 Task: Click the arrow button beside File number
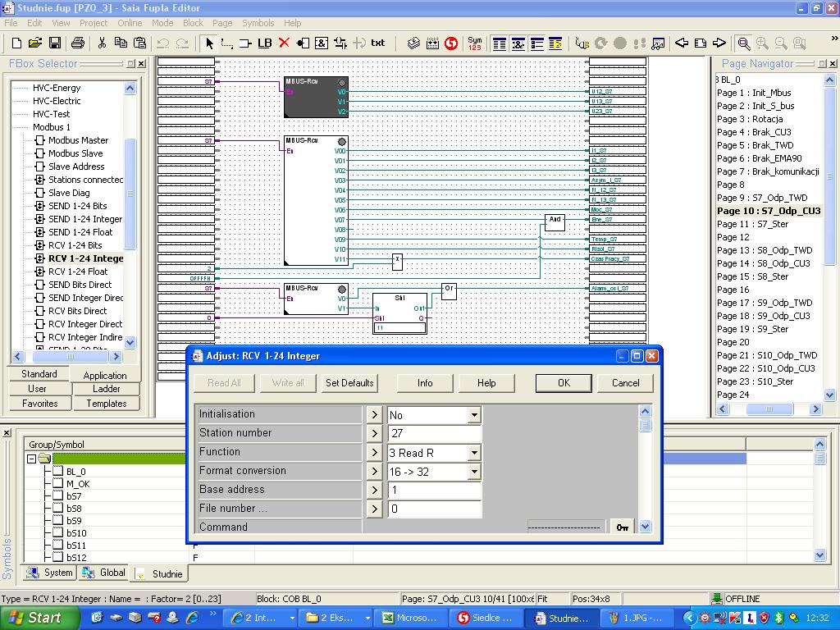[374, 509]
